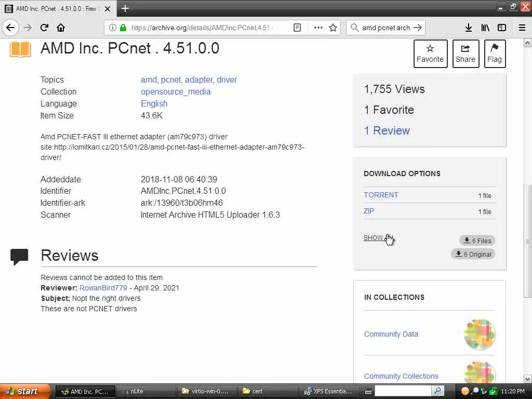Toggle reader view icon in address bar
The image size is (532, 399).
click(297, 28)
